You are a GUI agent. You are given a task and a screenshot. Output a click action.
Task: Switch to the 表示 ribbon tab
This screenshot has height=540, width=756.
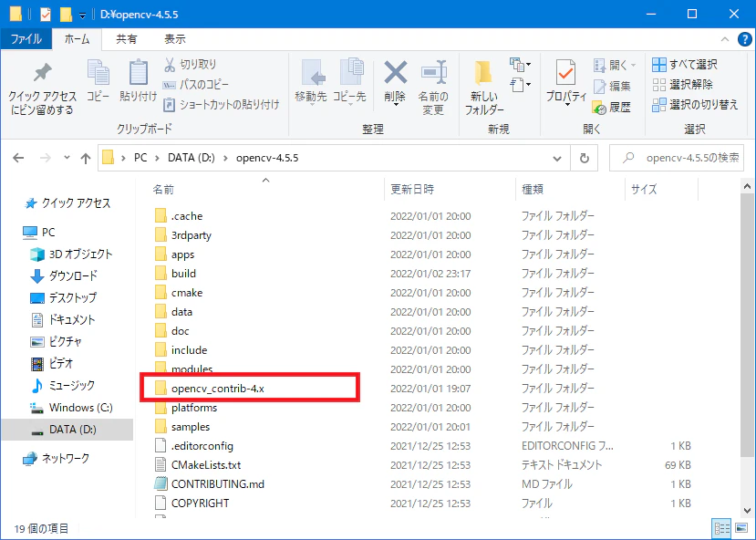tap(174, 39)
